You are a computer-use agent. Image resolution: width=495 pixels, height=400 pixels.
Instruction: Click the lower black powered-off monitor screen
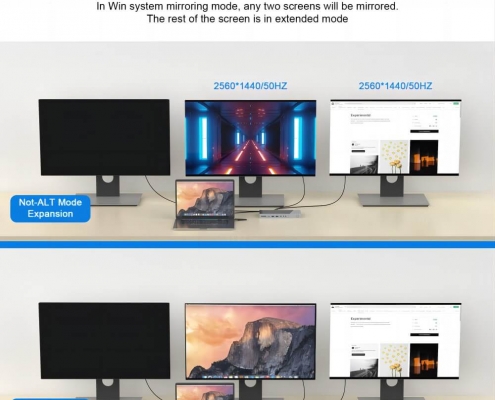click(x=104, y=340)
